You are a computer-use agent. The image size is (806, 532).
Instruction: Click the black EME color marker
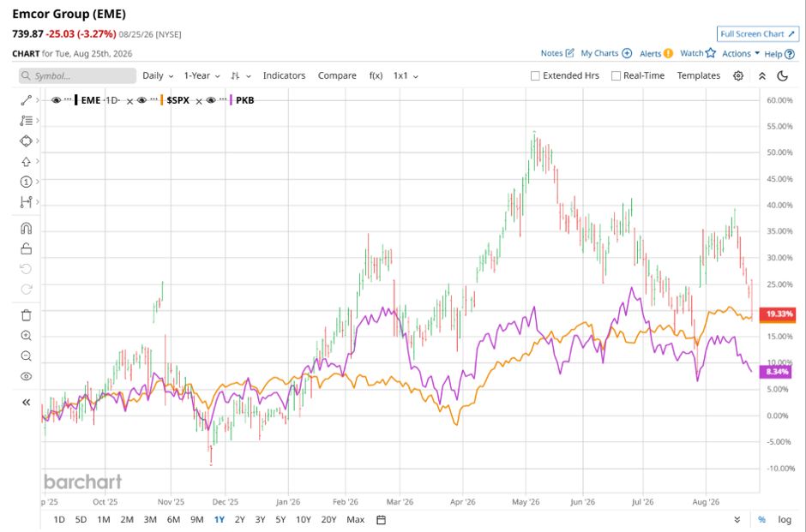coord(76,100)
